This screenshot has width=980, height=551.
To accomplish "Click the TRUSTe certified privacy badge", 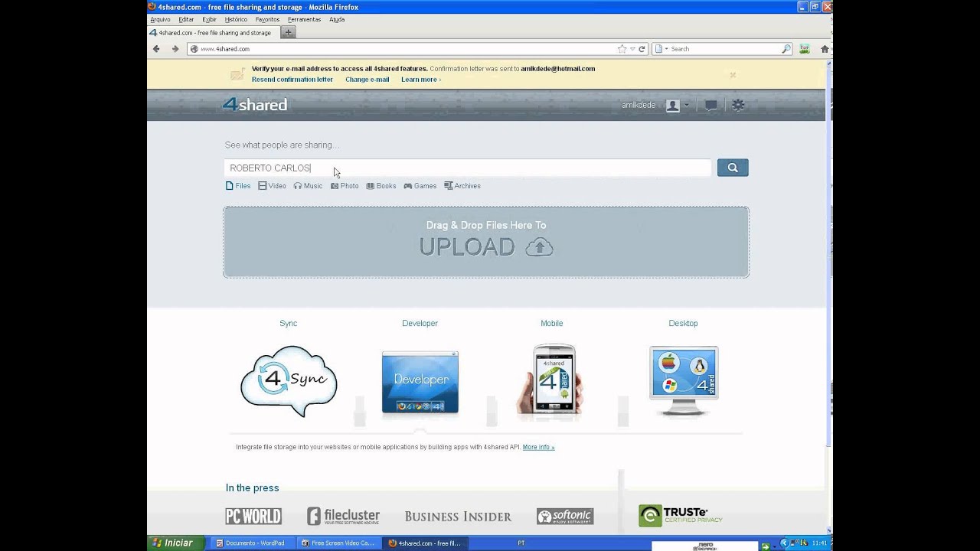I will coord(681,515).
